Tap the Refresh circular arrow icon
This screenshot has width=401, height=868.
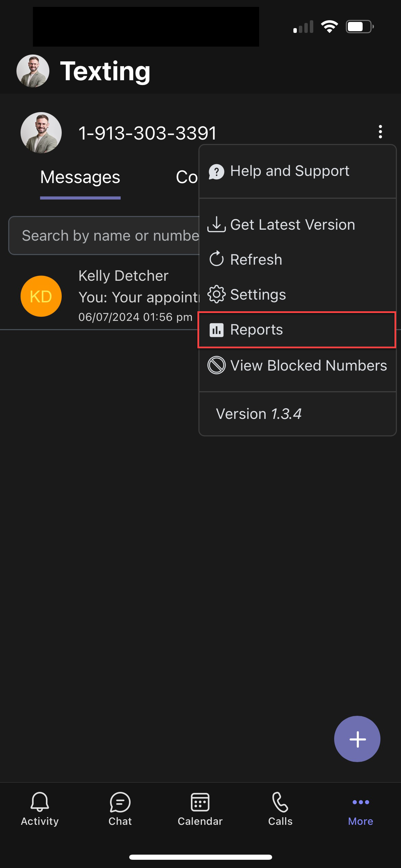click(x=216, y=259)
